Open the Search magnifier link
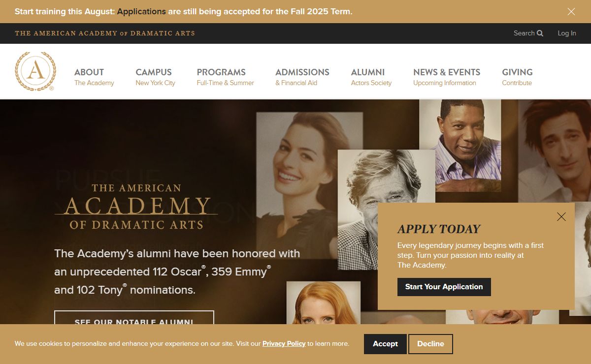The image size is (591, 364). (x=528, y=33)
